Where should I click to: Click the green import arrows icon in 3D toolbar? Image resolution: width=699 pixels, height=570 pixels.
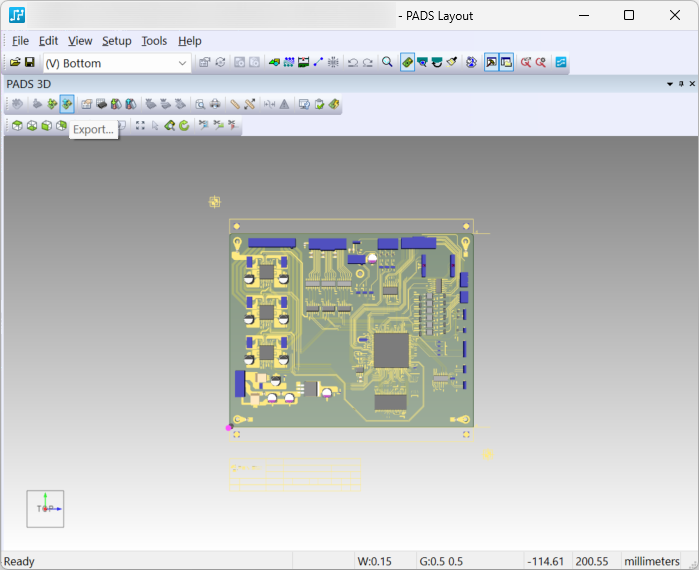[x=52, y=104]
